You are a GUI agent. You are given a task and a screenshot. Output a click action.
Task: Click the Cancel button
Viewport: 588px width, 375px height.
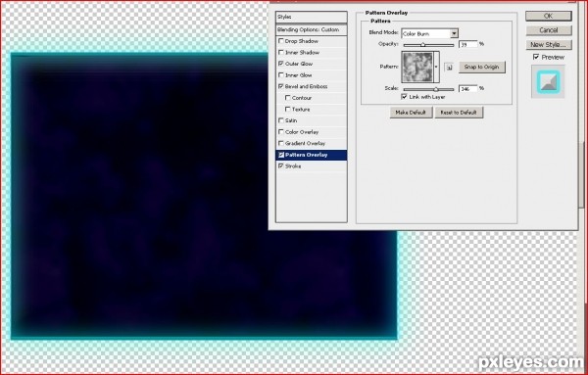coord(548,30)
